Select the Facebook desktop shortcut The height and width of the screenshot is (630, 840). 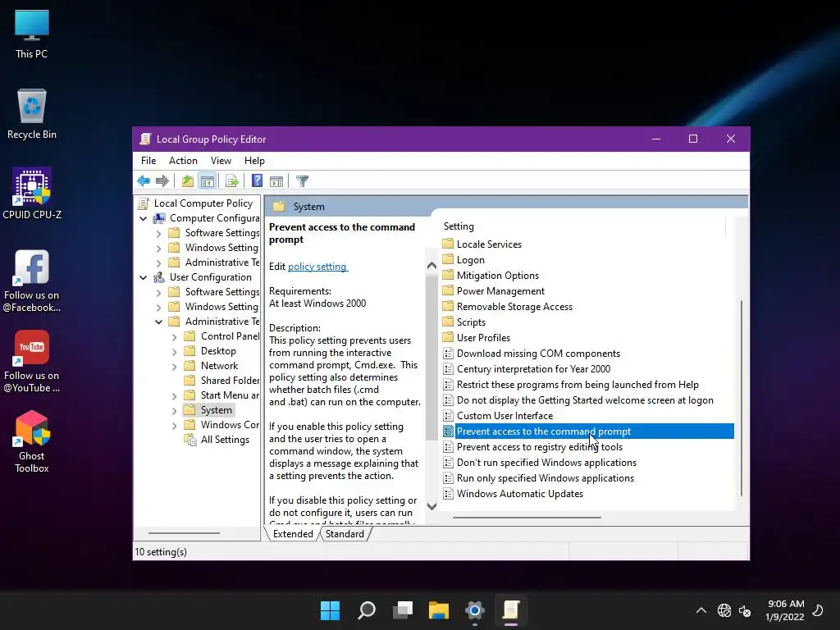pos(32,281)
